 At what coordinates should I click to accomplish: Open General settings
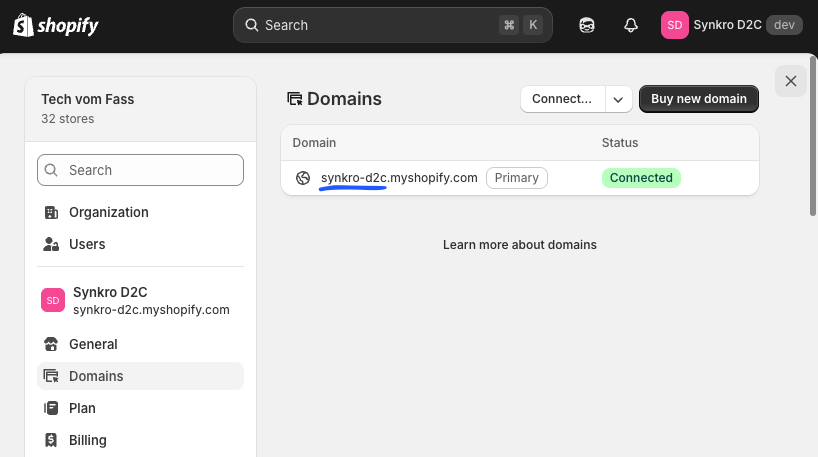tap(140, 344)
